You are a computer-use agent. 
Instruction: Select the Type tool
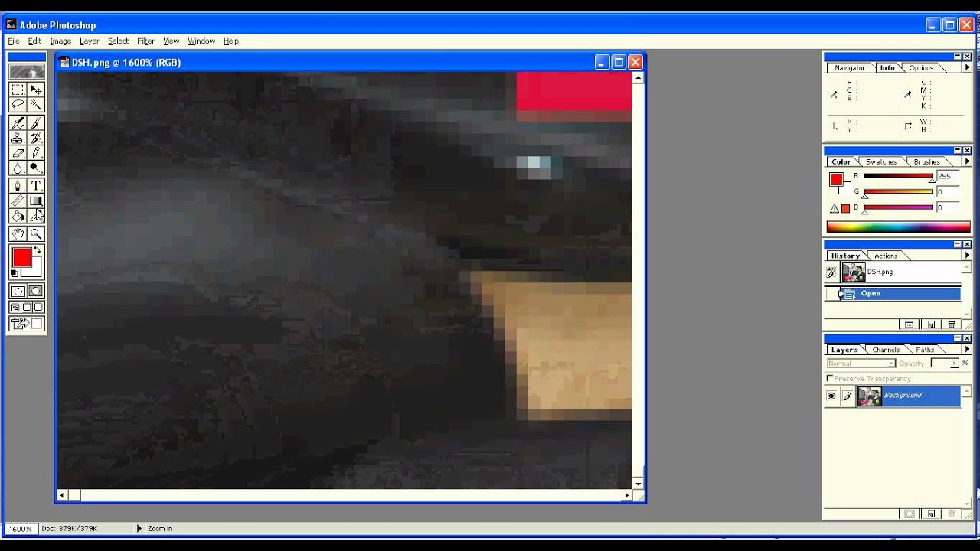(x=36, y=185)
